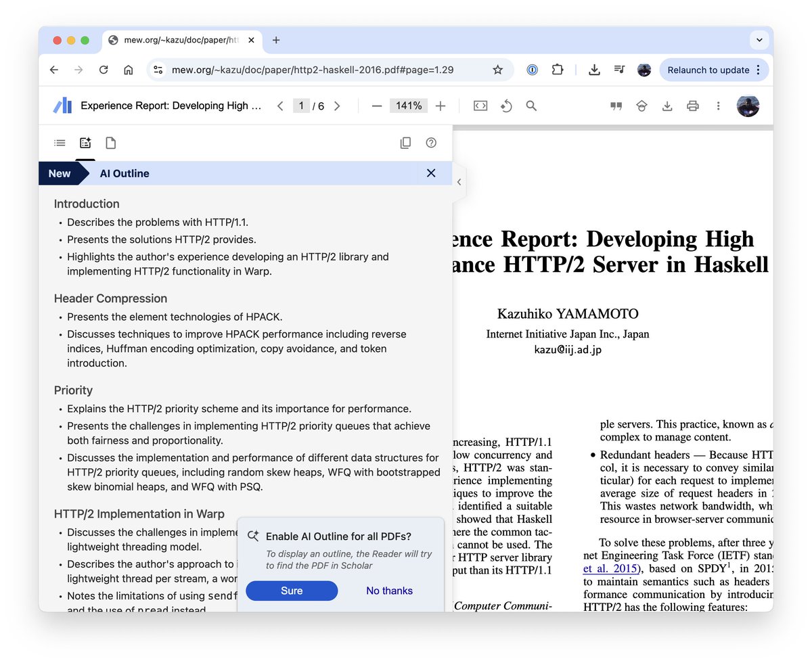Close the New AI Outline banner
The image size is (812, 663).
click(431, 173)
